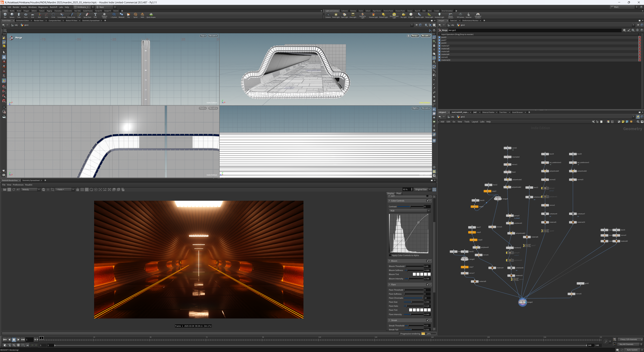
Task: Open the RGB curve channel dropdown
Action: pyautogui.click(x=409, y=211)
